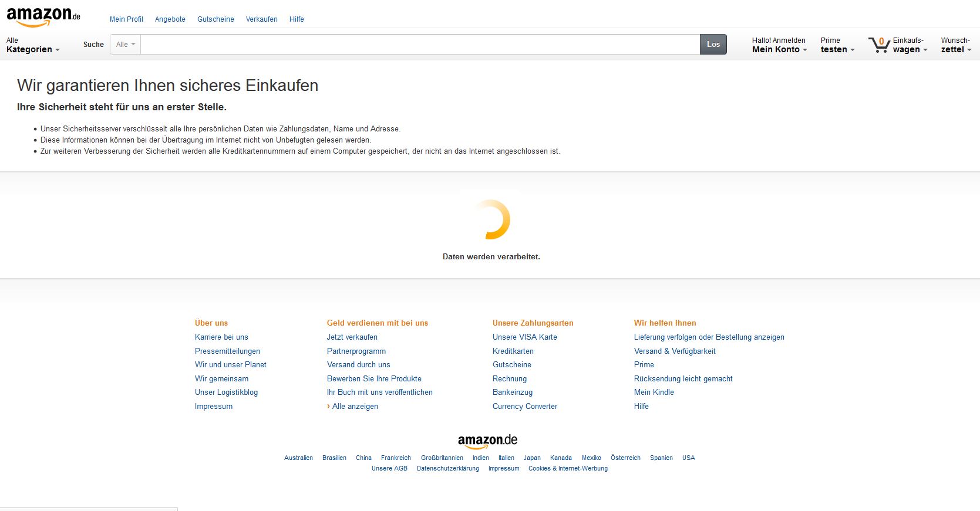Select Frankreich country link
Screen dimensions: 980x511
396,458
